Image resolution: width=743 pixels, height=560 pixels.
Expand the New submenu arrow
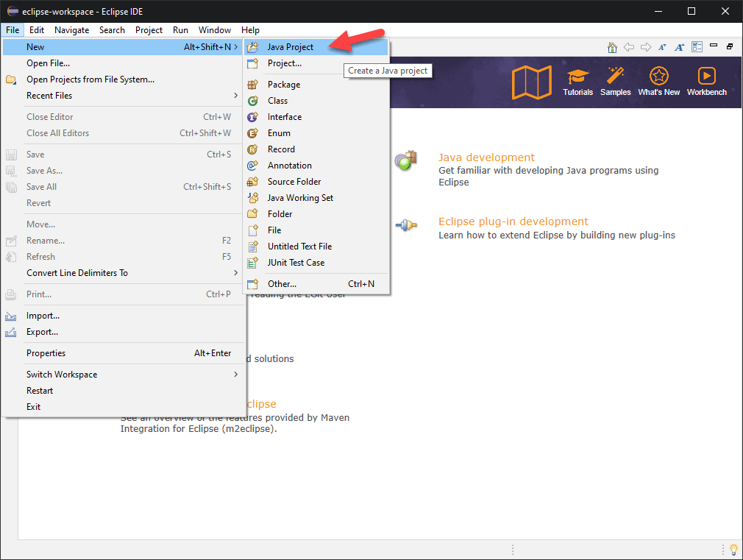[x=235, y=47]
